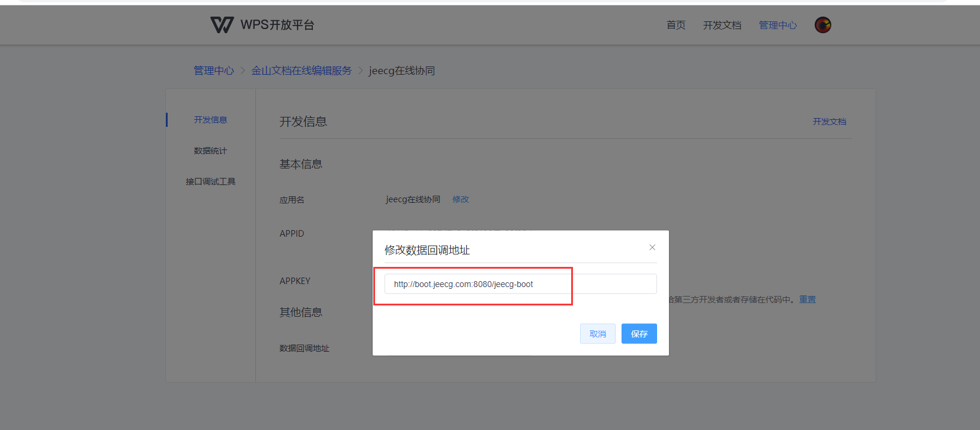Click the 保存 button

coord(639,334)
